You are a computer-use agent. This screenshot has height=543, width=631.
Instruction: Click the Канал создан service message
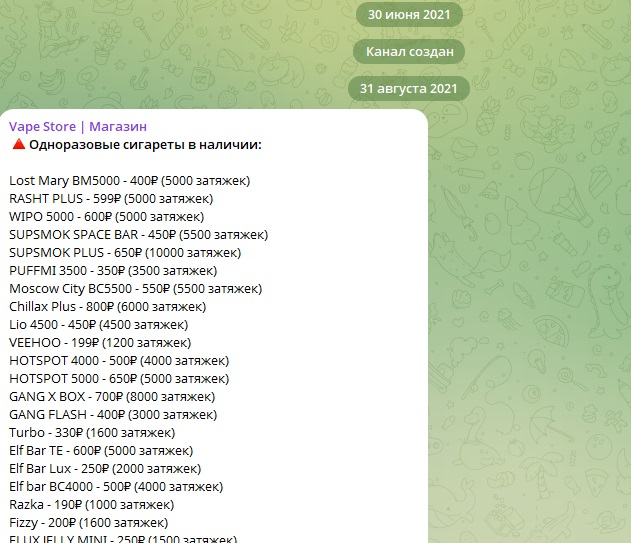click(x=409, y=52)
